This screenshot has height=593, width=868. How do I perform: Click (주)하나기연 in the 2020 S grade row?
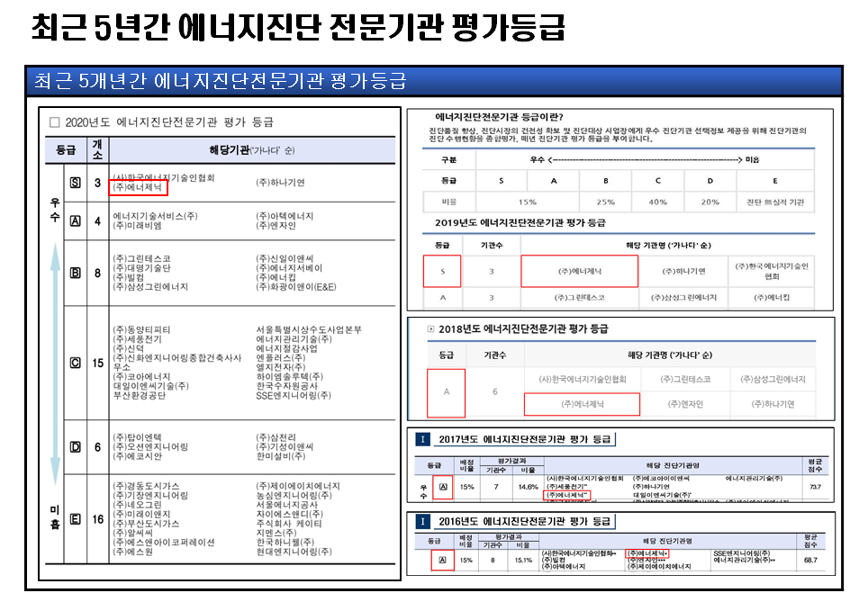coord(280,183)
